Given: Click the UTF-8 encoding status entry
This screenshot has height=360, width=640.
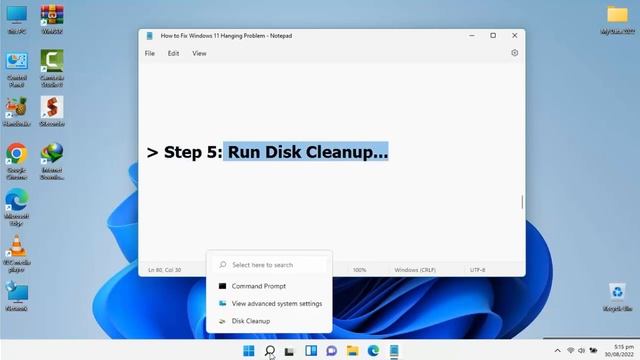Looking at the screenshot, I should [x=478, y=270].
